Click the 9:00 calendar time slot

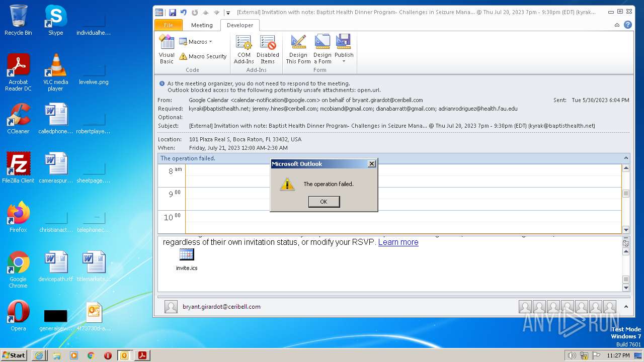[404, 199]
